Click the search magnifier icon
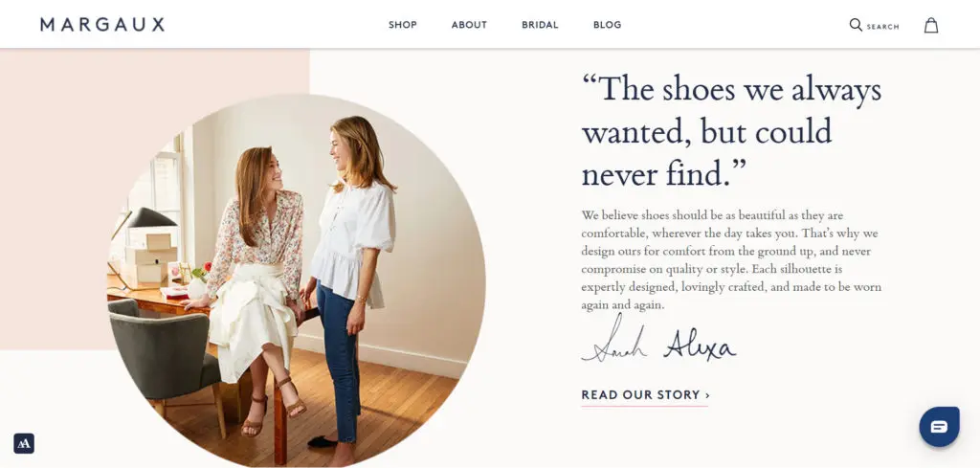 (856, 25)
